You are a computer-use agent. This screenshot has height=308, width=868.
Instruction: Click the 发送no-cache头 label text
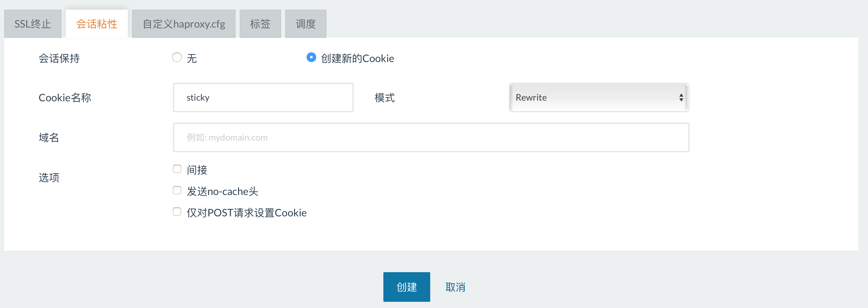coord(223,191)
